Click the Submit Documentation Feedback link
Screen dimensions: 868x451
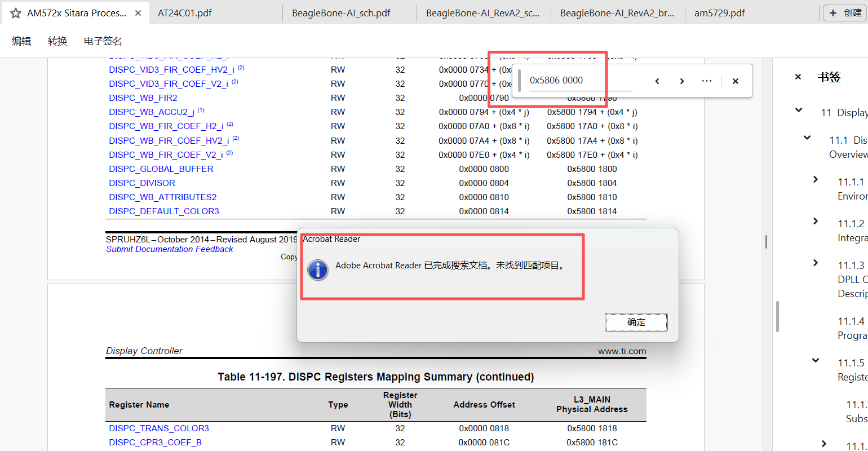click(x=170, y=249)
